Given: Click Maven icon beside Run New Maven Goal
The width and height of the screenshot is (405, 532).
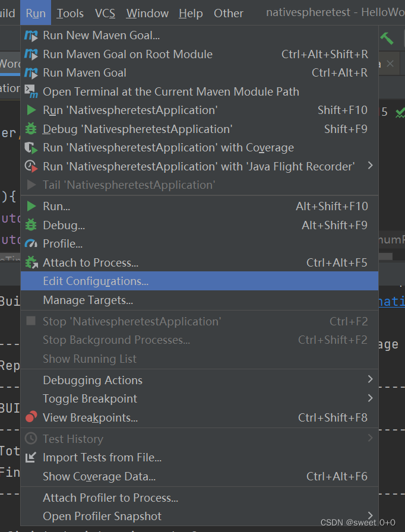Looking at the screenshot, I should point(31,35).
